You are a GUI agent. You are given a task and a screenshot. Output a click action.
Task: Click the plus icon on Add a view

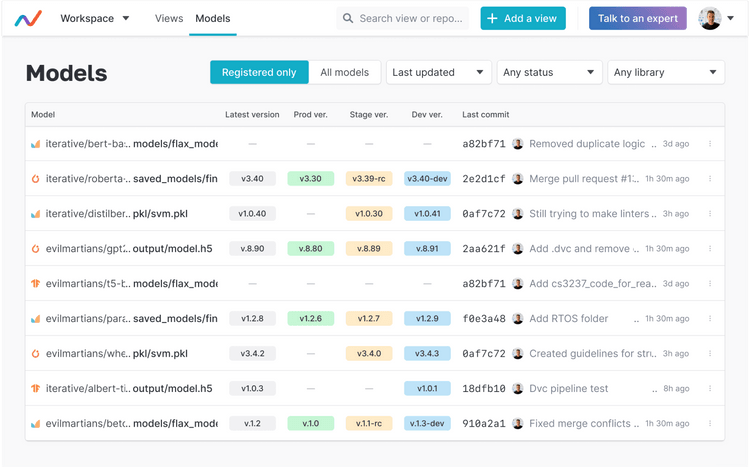pos(492,18)
